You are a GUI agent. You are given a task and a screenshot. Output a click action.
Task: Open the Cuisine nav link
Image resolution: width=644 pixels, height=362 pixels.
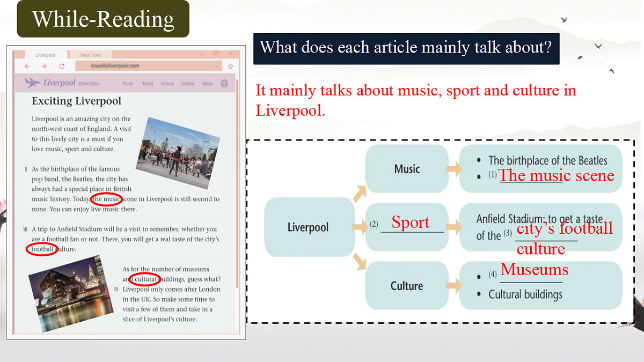click(x=187, y=84)
